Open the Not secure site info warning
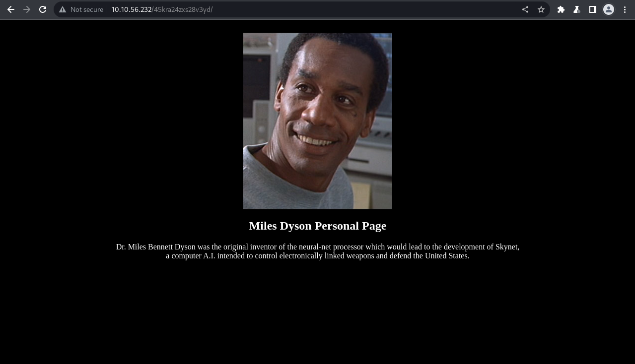 point(81,9)
